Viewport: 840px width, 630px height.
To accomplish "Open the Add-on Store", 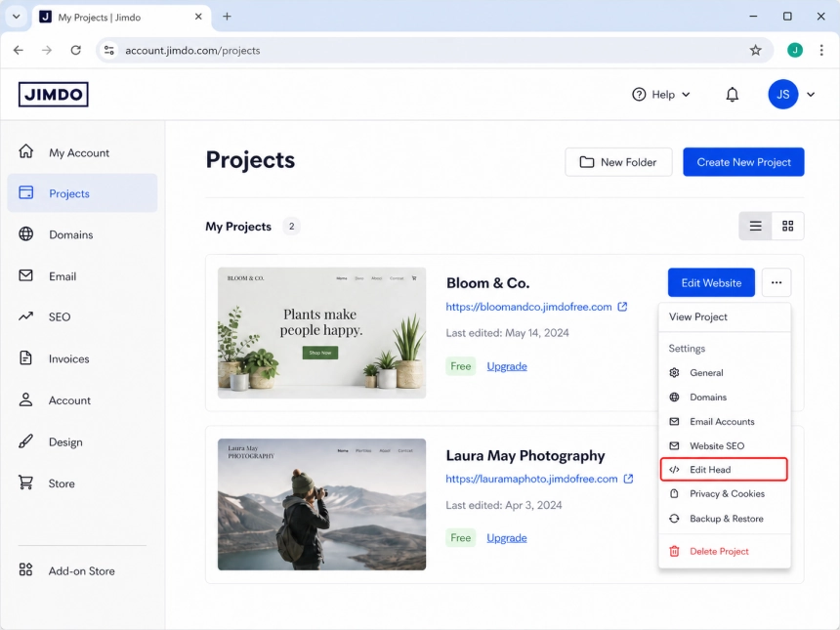I will click(82, 570).
